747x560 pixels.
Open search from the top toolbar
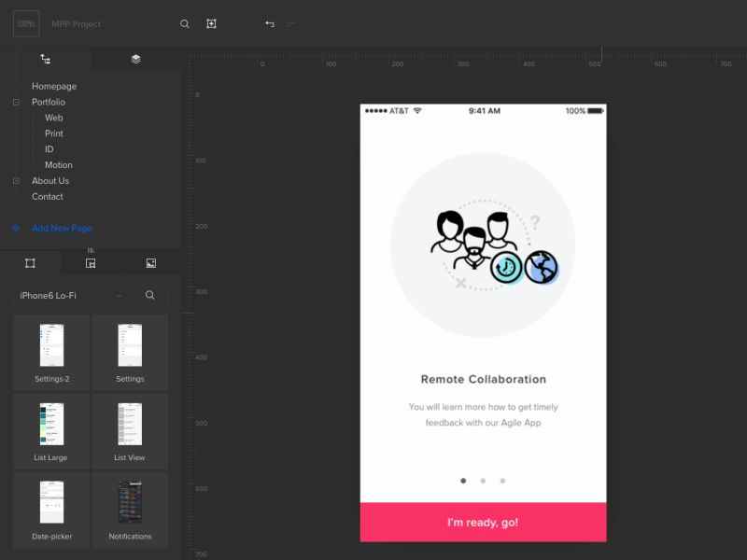click(x=184, y=23)
